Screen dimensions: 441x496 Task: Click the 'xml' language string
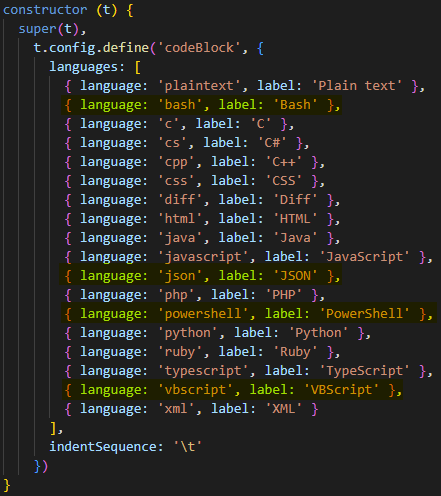pos(176,409)
